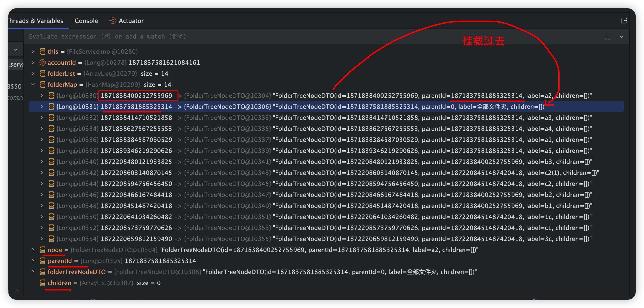Expand the node variable entry
Viewport: 644px width, 308px height.
pyautogui.click(x=33, y=250)
